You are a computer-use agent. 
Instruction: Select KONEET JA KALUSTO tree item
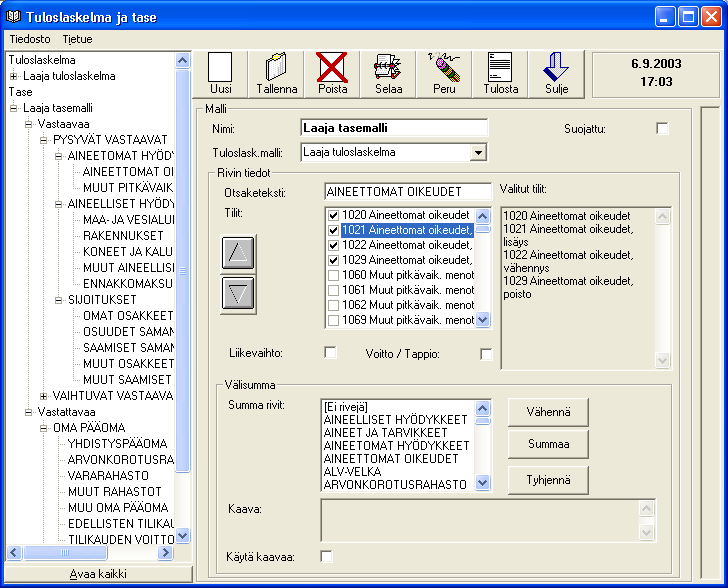pyautogui.click(x=128, y=252)
